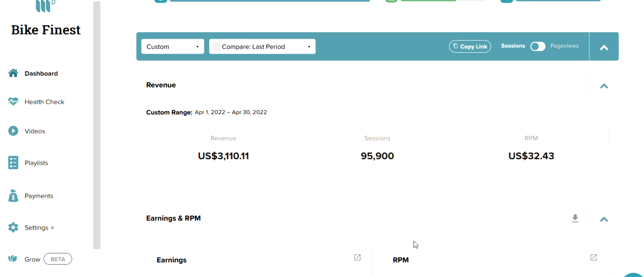Expand the Settings submenu arrow
The image size is (644, 277).
click(x=53, y=228)
